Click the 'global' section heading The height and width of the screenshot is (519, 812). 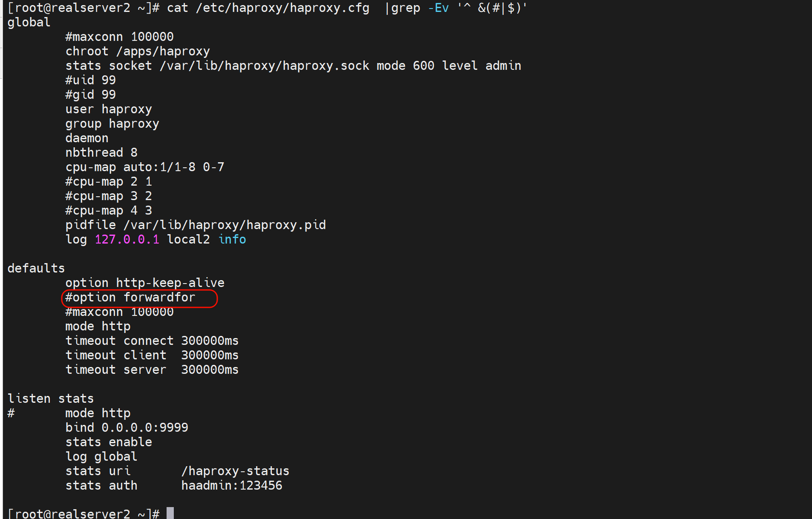coord(29,23)
